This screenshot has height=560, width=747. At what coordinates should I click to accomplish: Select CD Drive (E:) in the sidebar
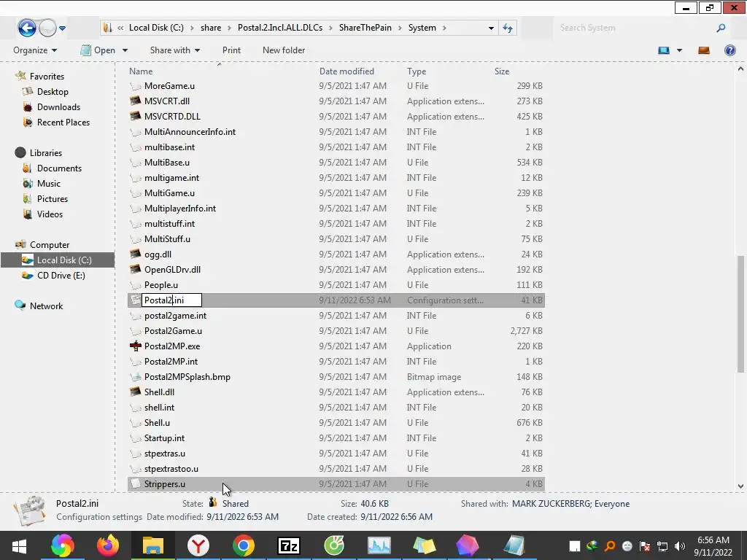click(x=61, y=275)
